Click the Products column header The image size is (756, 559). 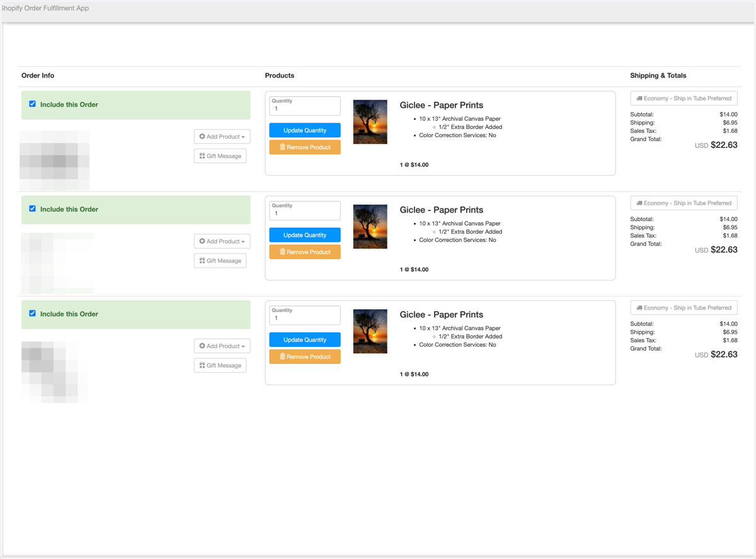pos(280,76)
